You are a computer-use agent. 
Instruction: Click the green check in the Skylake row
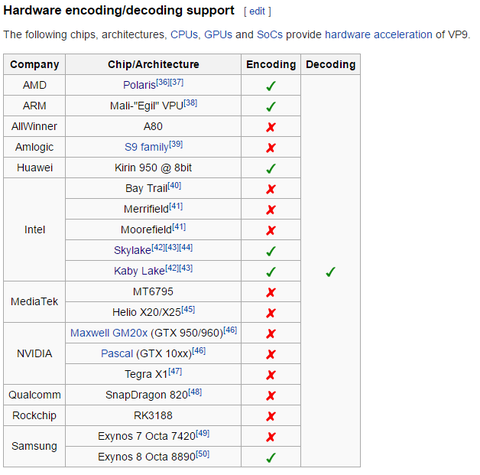(271, 251)
